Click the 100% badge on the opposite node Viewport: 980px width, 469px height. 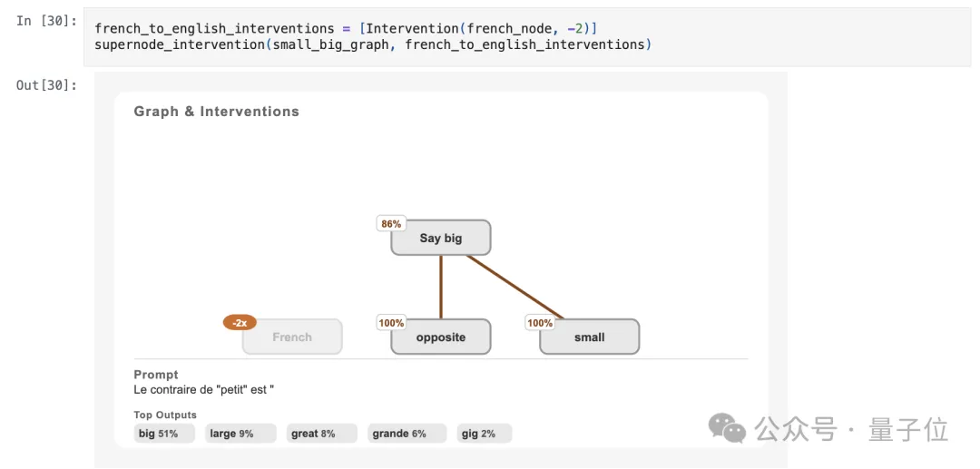391,323
